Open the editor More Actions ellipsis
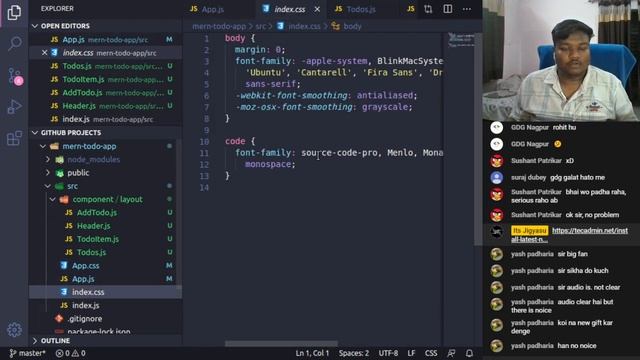 (467, 9)
